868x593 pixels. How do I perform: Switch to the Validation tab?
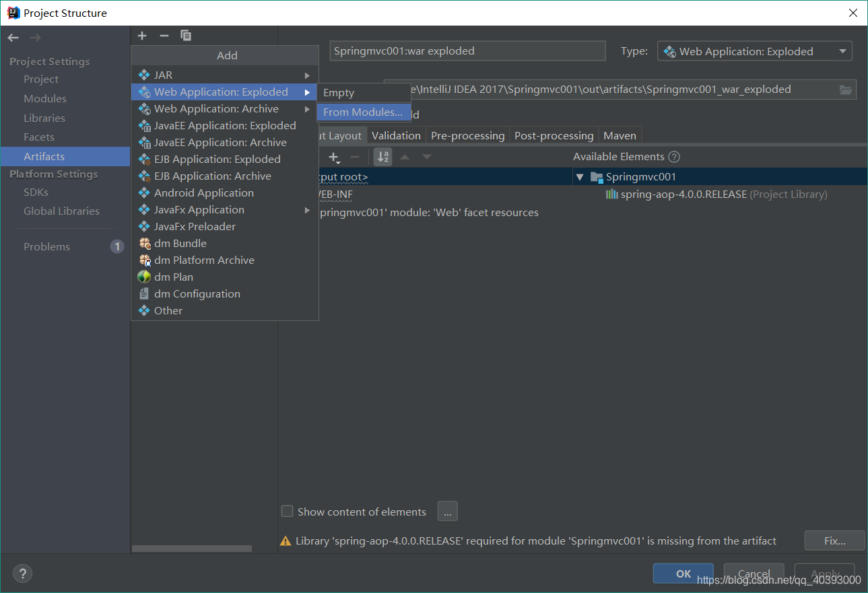[396, 135]
